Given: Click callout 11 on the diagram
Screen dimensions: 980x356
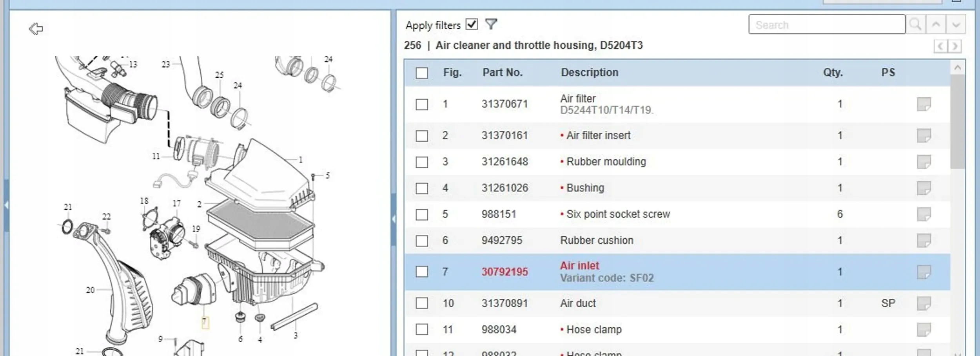Looking at the screenshot, I should click(156, 156).
